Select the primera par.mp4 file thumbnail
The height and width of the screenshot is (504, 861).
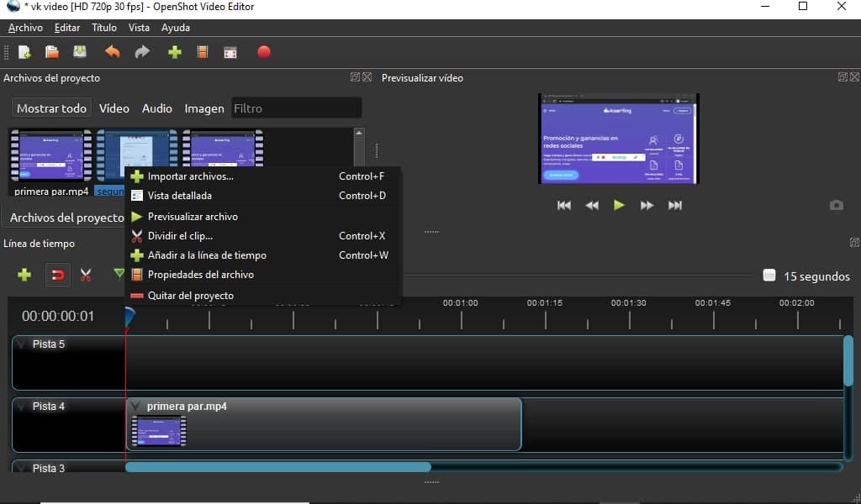point(51,155)
